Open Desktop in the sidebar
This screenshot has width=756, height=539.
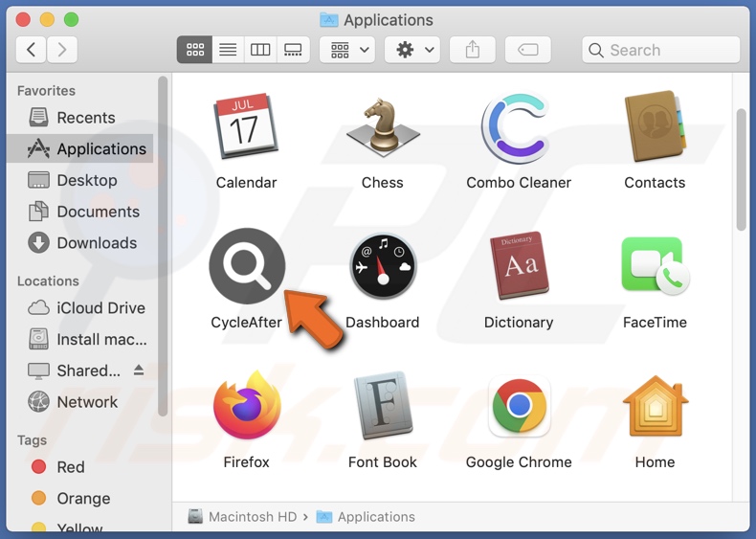coord(80,180)
